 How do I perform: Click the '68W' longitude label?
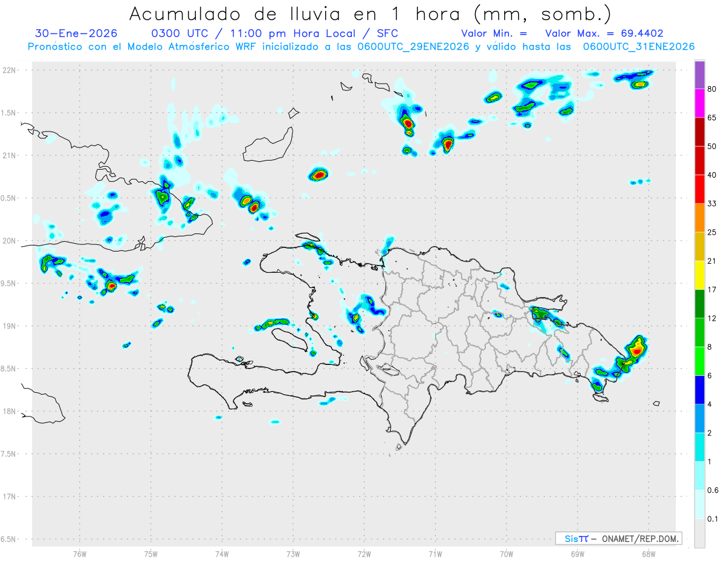(x=648, y=554)
